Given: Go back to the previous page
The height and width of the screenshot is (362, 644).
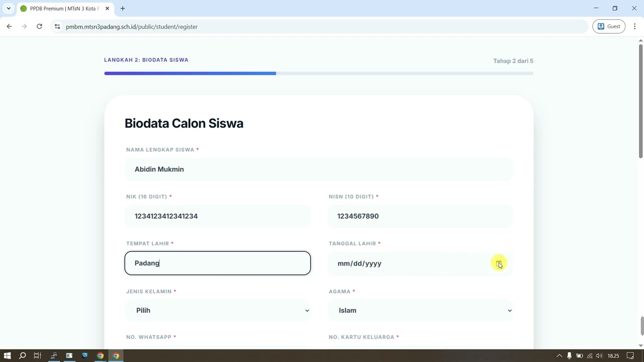Looking at the screenshot, I should pyautogui.click(x=9, y=27).
